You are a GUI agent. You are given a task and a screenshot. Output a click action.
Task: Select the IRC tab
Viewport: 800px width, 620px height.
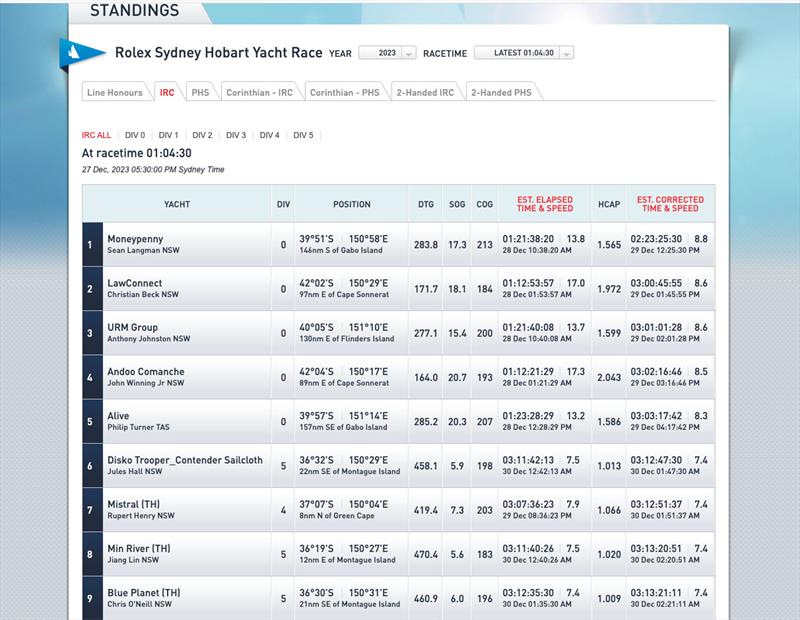[x=167, y=92]
